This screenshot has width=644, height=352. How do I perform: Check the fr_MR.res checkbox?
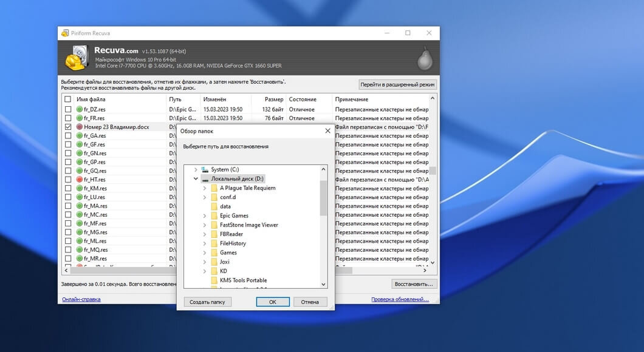point(68,259)
